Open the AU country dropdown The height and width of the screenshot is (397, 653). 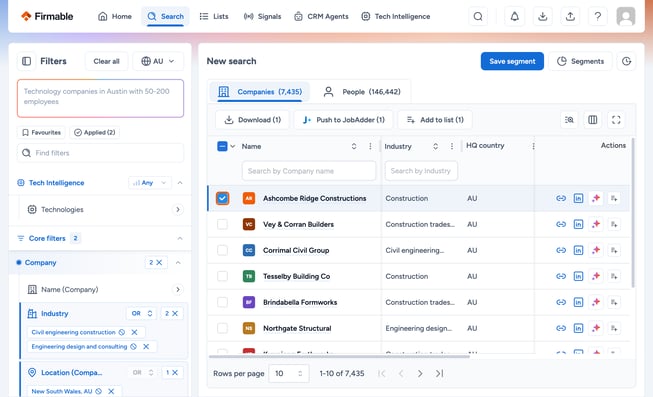coord(158,61)
